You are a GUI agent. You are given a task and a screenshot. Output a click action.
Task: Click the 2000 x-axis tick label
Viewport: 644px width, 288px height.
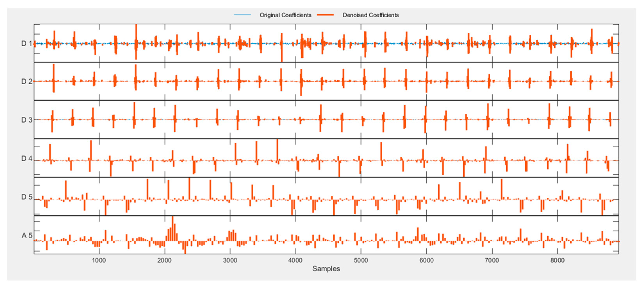pyautogui.click(x=164, y=260)
